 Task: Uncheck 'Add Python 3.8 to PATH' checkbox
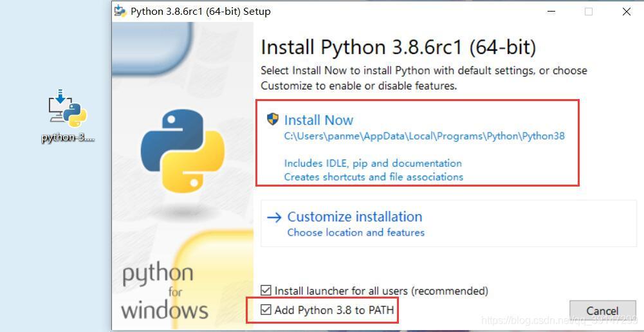pos(266,309)
